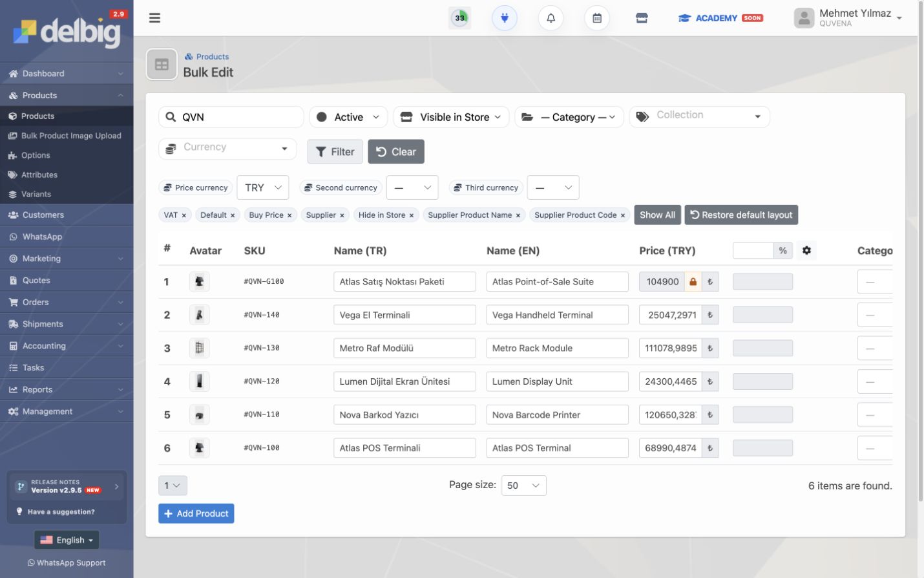Open the notifications bell
This screenshot has width=924, height=578.
coord(551,17)
